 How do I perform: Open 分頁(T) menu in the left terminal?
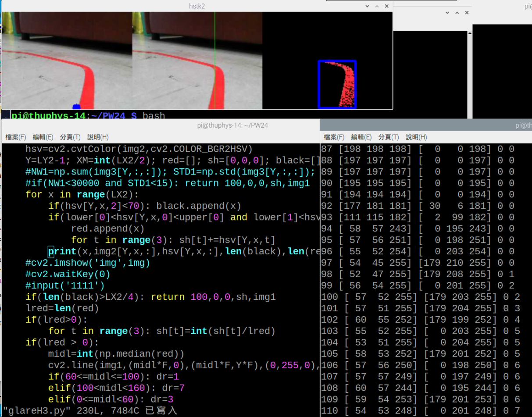click(70, 137)
